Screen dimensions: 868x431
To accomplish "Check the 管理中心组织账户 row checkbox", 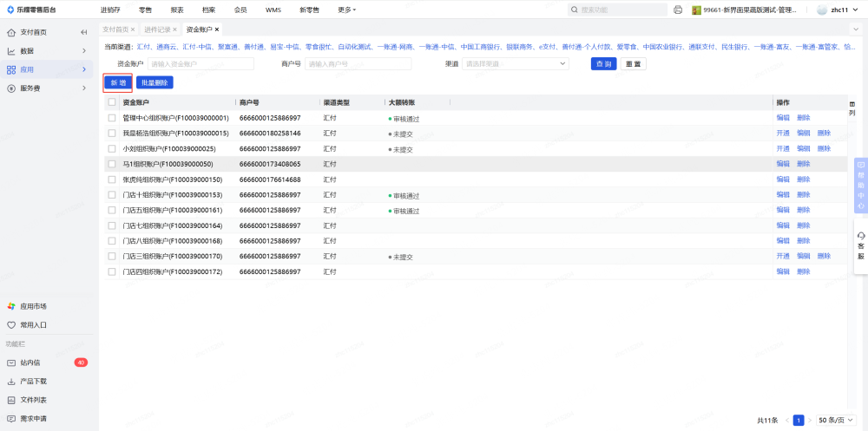I will pyautogui.click(x=112, y=118).
